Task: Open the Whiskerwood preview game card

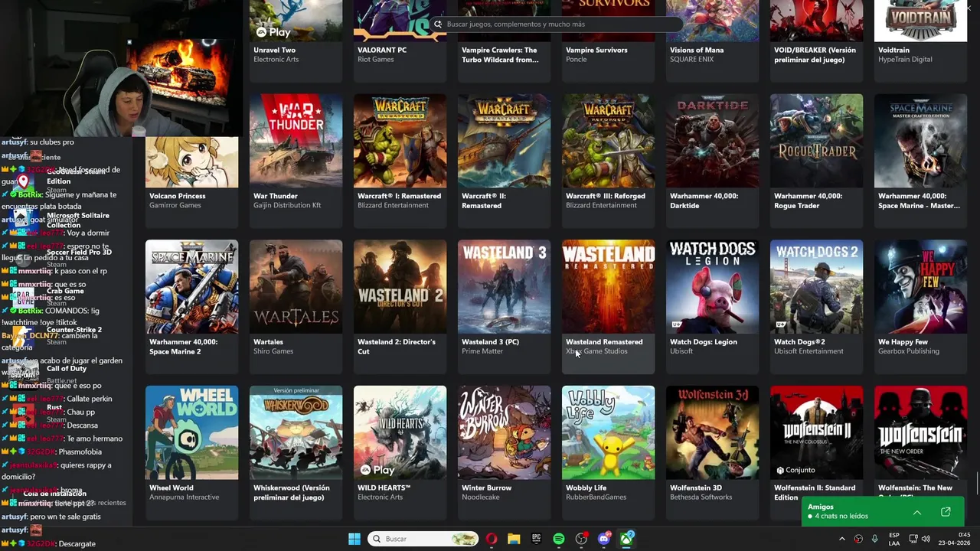Action: (296, 453)
